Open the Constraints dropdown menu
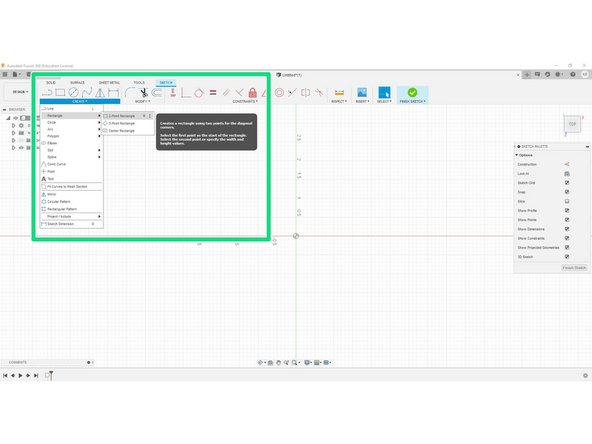 pos(245,102)
